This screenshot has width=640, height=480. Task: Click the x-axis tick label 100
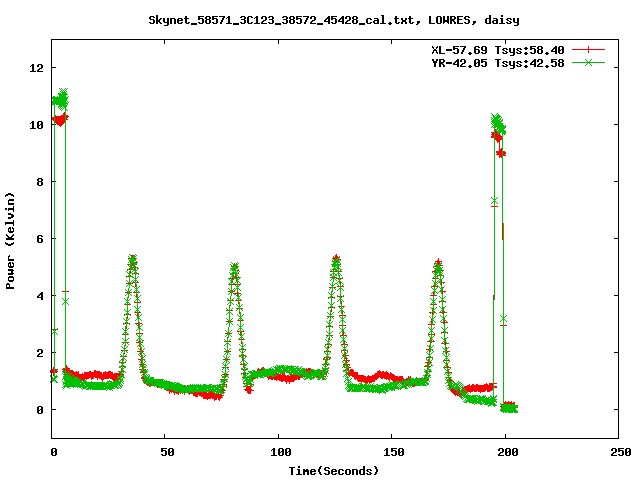tap(281, 452)
